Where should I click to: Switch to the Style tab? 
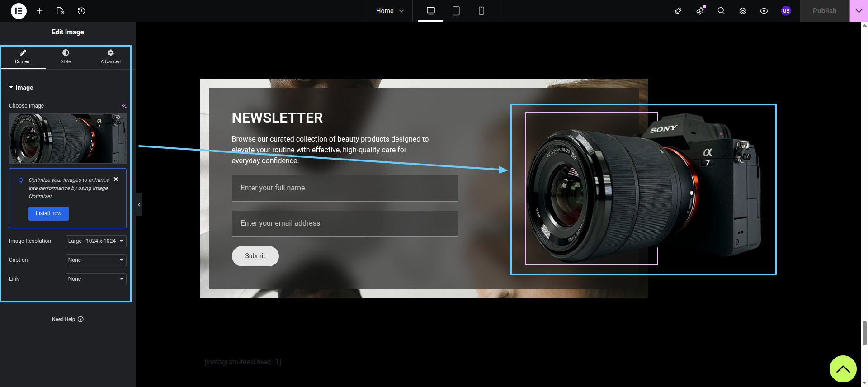(x=66, y=57)
